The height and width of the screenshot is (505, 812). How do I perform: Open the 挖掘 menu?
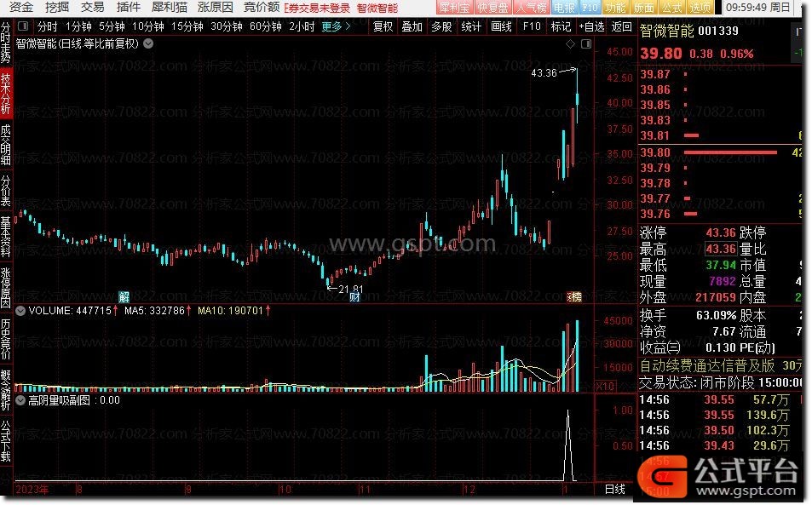coord(57,8)
